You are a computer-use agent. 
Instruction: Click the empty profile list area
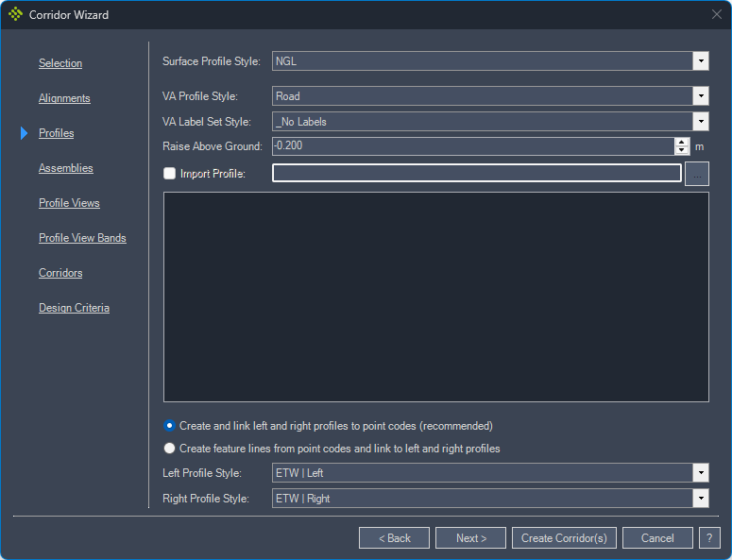tap(436, 297)
